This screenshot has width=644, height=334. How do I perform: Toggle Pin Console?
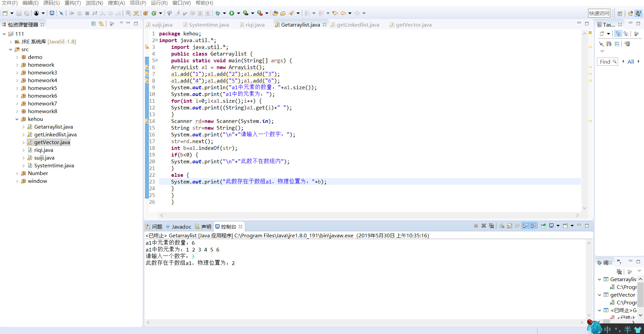(543, 226)
